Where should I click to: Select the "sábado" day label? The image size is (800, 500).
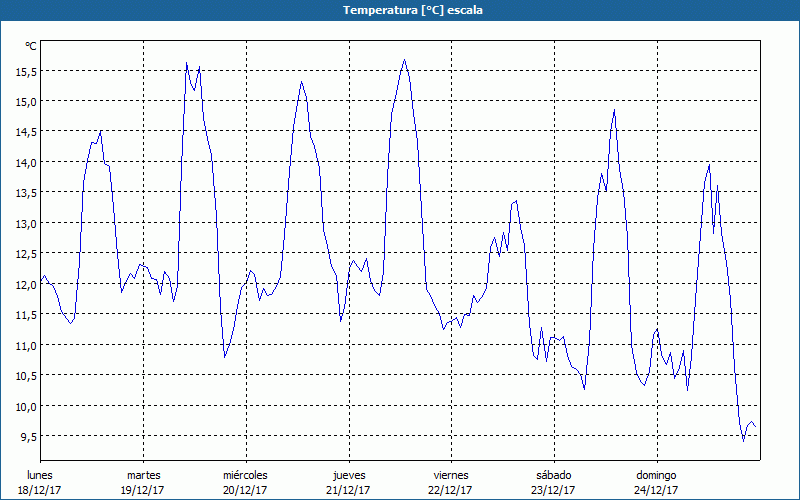pos(553,474)
